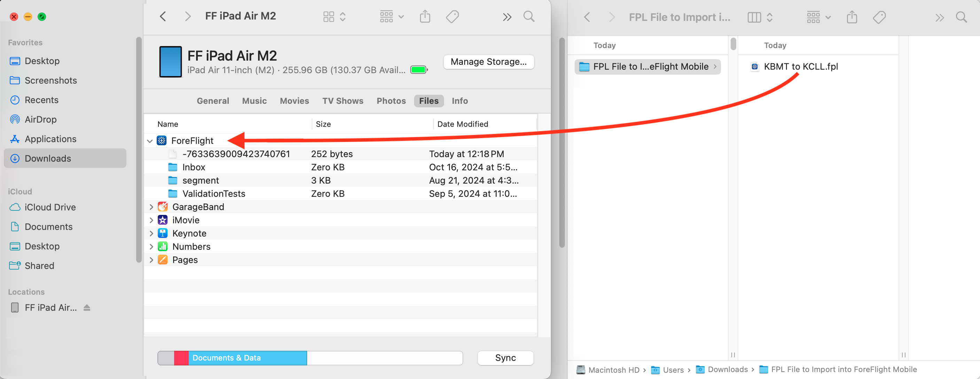Screen dimensions: 980x379
Task: Open group-by dropdown in FPL File window
Action: tap(819, 17)
